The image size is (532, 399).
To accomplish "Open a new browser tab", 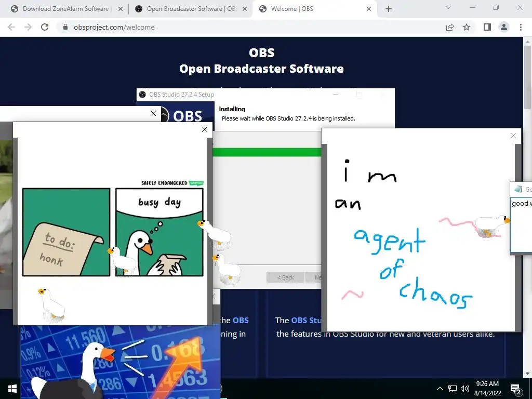I will click(389, 9).
